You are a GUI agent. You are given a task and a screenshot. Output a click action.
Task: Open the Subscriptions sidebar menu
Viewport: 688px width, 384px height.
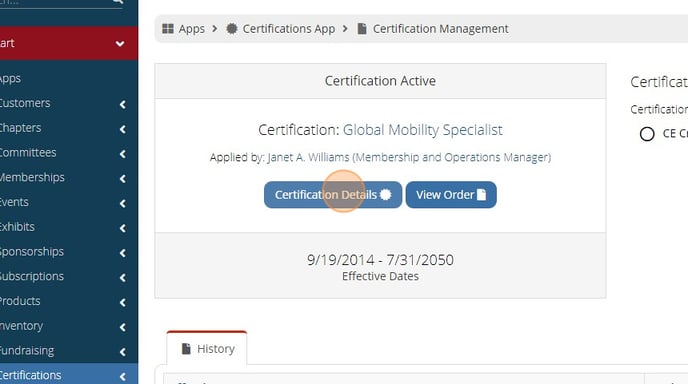(32, 276)
